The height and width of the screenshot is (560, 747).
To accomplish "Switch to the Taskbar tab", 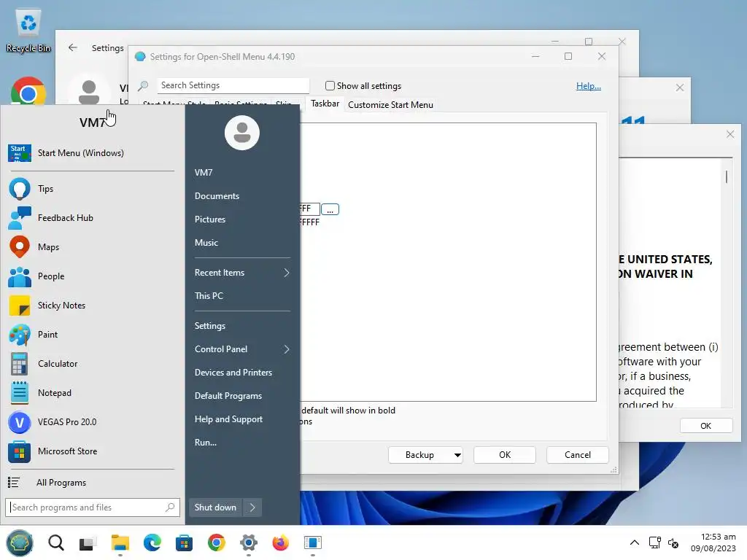I will [x=325, y=104].
